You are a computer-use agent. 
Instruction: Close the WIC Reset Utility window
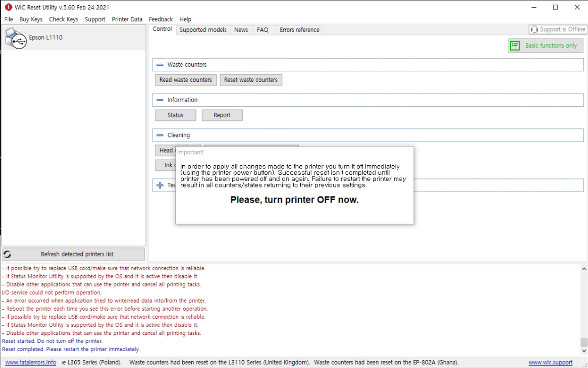pyautogui.click(x=577, y=7)
